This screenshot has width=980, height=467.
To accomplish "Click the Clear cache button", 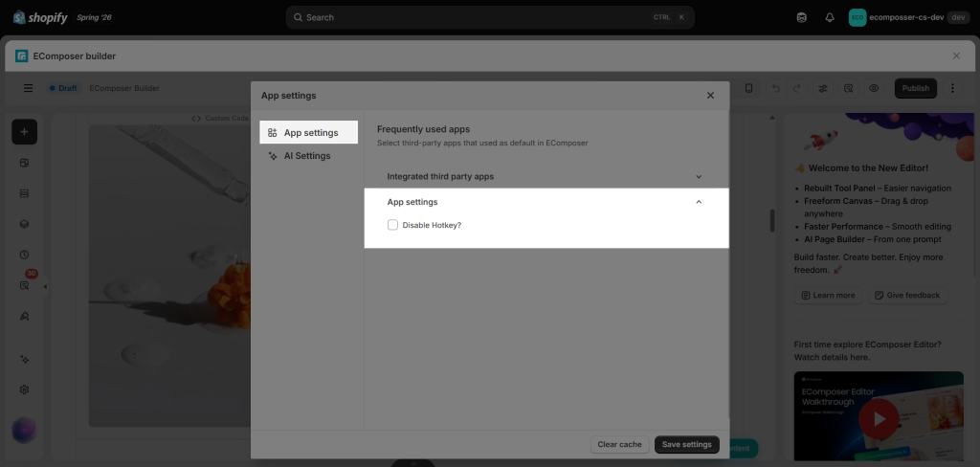I will 619,444.
